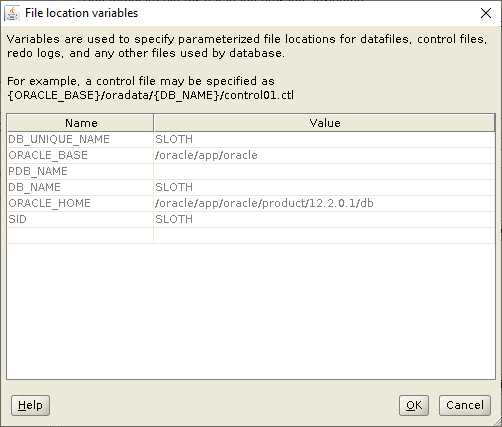Select the PDB_NAME variable name cell
502x427 pixels.
(x=80, y=171)
